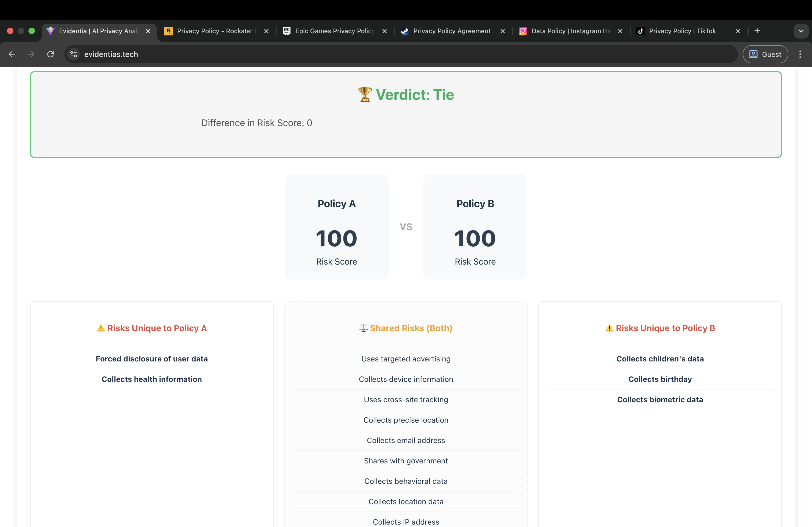The width and height of the screenshot is (812, 527).
Task: Click the reload page icon
Action: click(x=50, y=54)
